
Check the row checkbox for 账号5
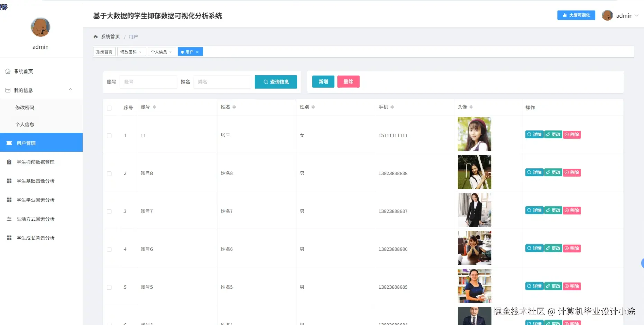pos(109,287)
